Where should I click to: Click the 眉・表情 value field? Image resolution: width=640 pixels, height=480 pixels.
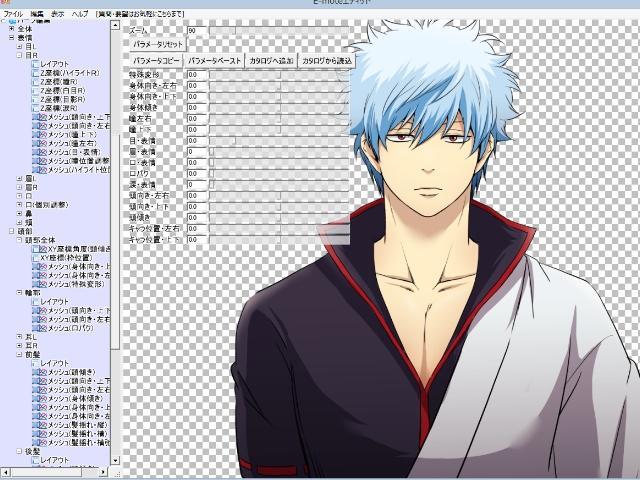(x=197, y=152)
